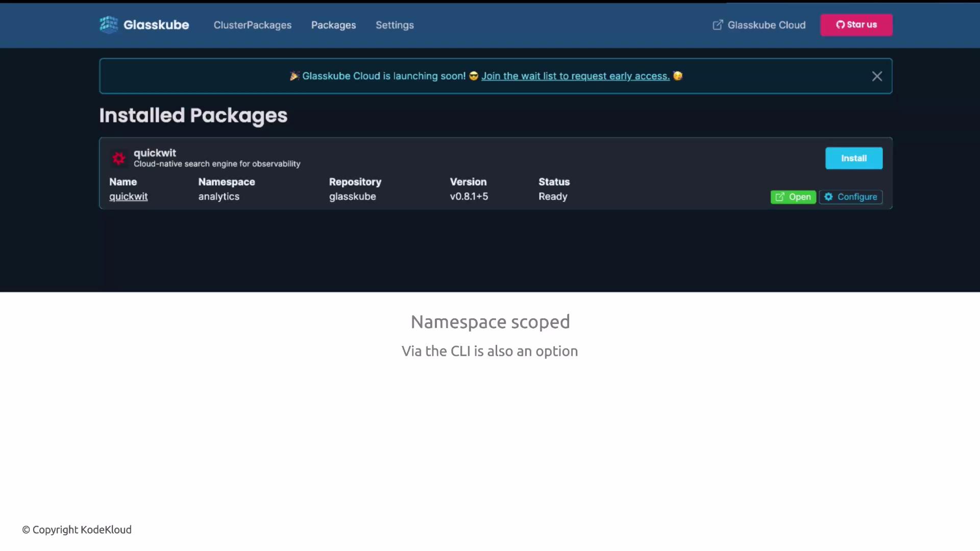The image size is (980, 551).
Task: Configure the quickwit package
Action: 851,197
